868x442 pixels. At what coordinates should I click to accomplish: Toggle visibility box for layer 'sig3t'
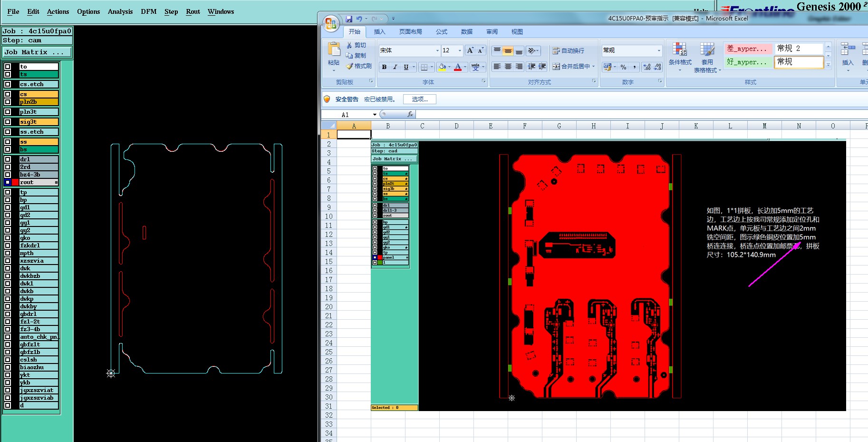(x=8, y=122)
